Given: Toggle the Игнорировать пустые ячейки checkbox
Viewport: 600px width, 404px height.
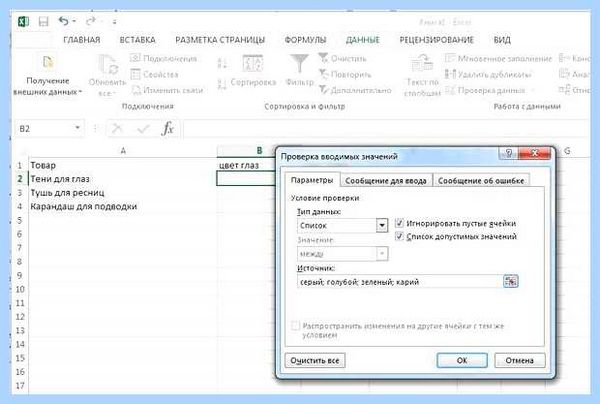Looking at the screenshot, I should 399,223.
